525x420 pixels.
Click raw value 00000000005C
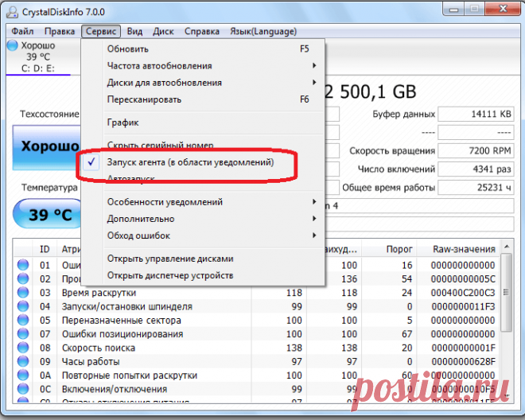[463, 279]
